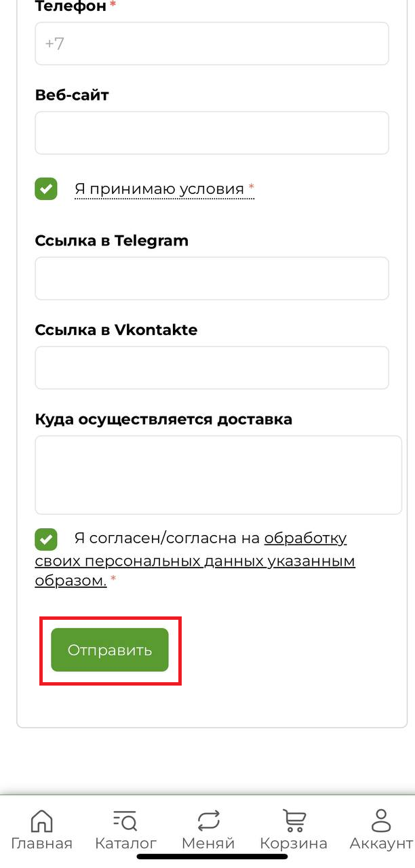
Task: Select the Меняй tab label
Action: 208,844
